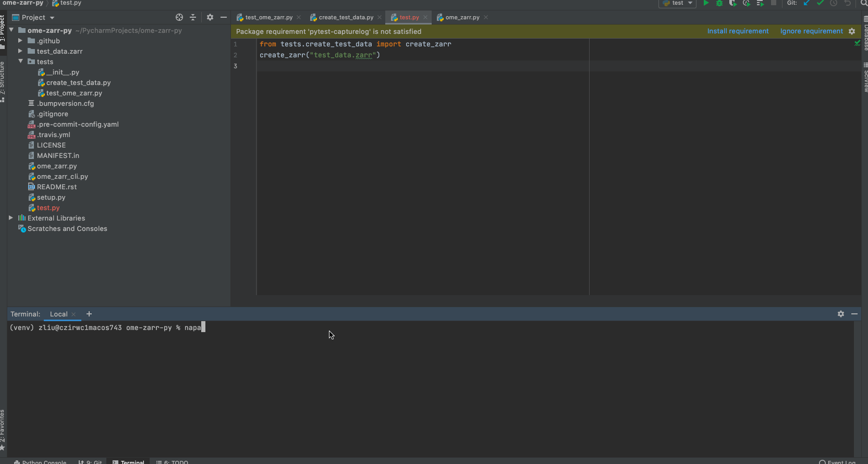Click the grey stop square icon

coord(774,3)
